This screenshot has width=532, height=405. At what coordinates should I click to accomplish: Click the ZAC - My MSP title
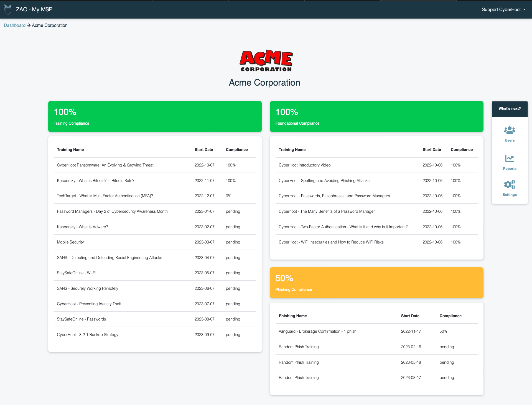point(34,9)
